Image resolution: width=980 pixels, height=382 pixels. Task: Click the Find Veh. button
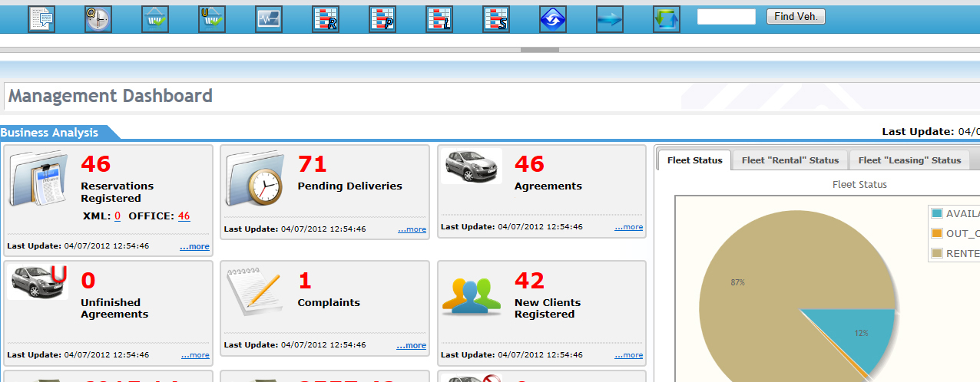pyautogui.click(x=796, y=17)
